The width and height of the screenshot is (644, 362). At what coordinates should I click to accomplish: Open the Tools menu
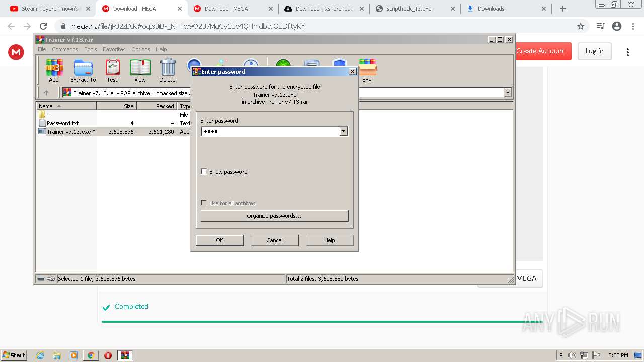point(91,49)
